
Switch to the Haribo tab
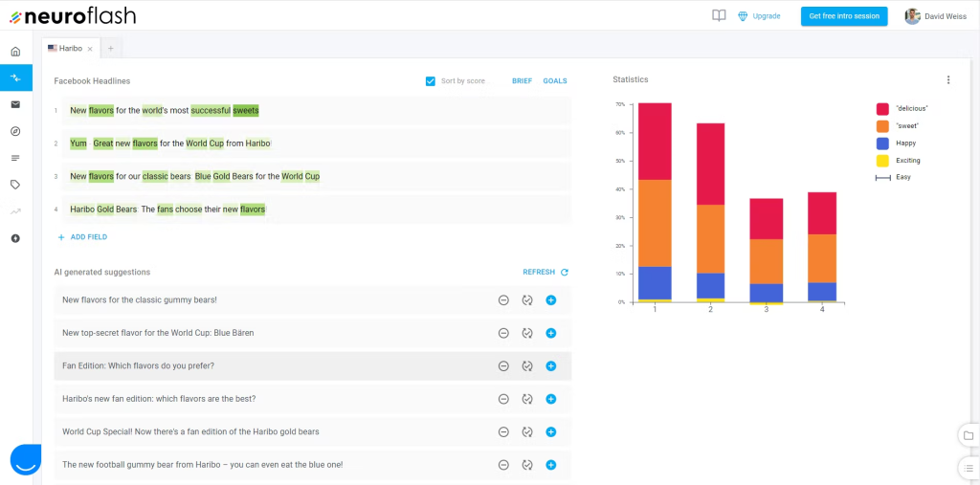pos(67,48)
